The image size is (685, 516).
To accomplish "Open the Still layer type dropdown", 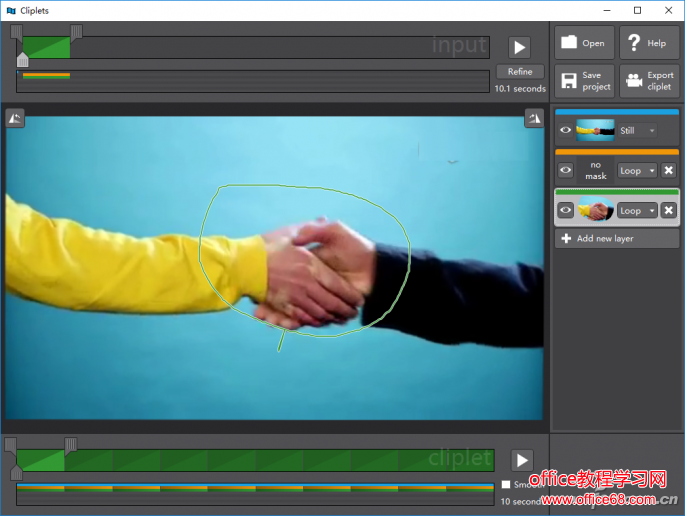I will coord(637,130).
